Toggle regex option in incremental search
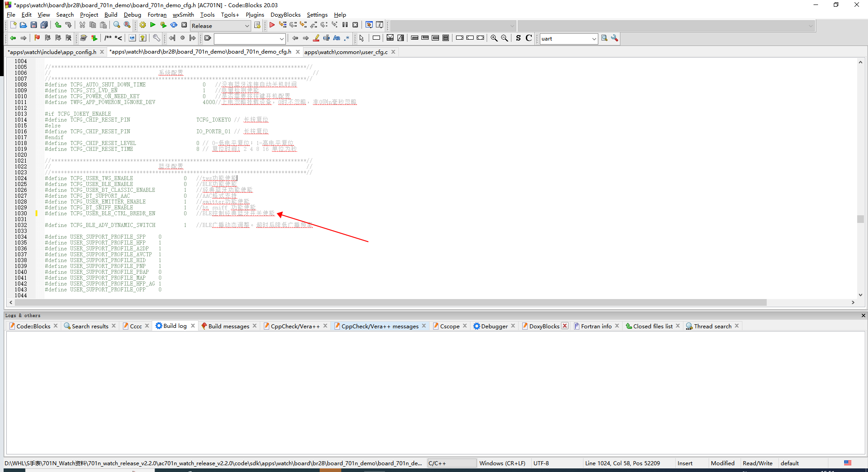 point(347,38)
